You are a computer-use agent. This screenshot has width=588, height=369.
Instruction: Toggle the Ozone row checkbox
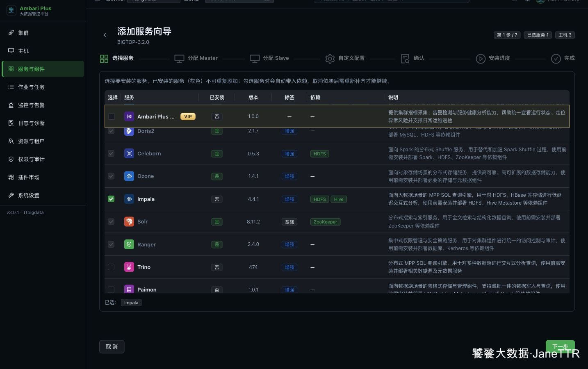pos(111,176)
